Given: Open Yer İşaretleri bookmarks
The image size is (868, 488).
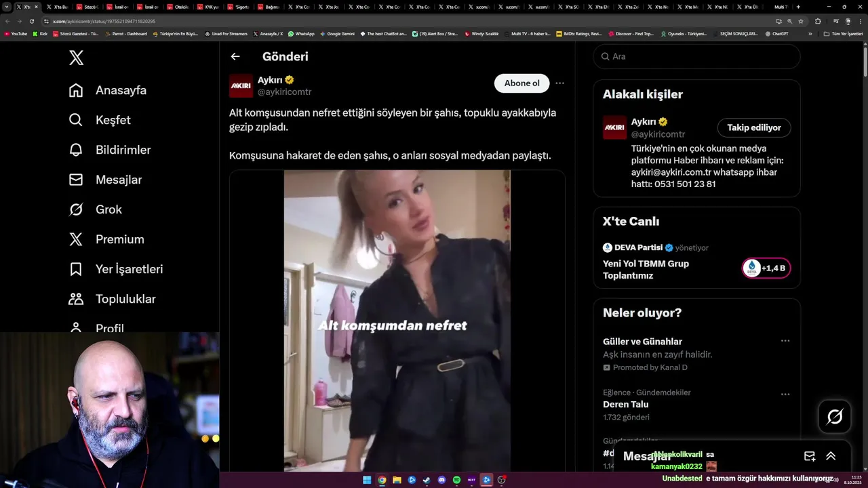Looking at the screenshot, I should [x=116, y=269].
